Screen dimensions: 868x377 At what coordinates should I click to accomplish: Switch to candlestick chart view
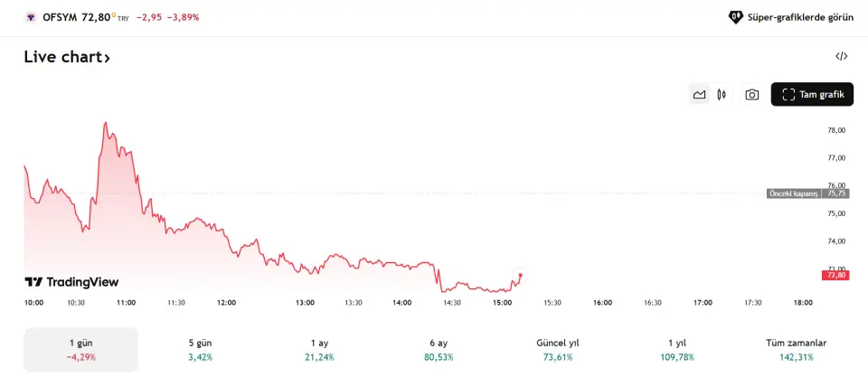(722, 94)
